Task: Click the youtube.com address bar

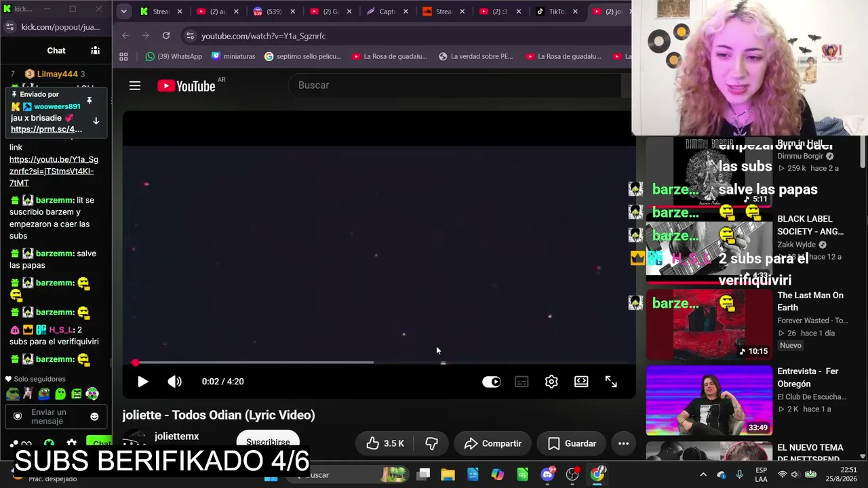Action: (407, 36)
